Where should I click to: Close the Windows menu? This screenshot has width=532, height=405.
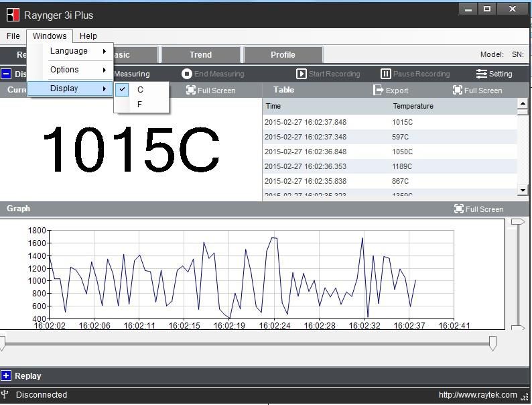click(x=50, y=36)
